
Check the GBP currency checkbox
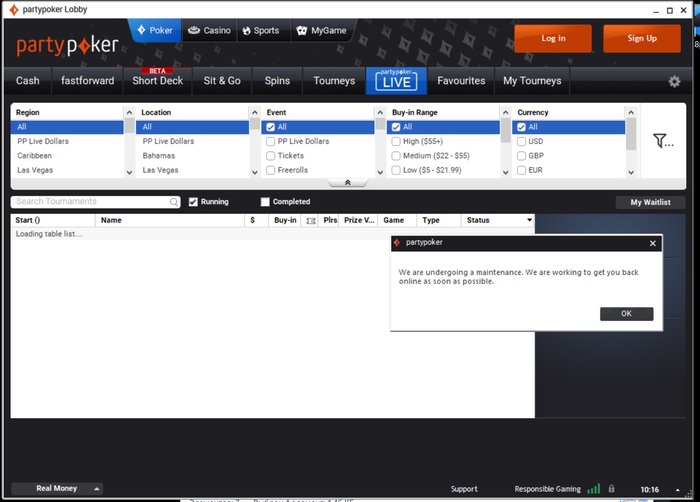point(521,156)
